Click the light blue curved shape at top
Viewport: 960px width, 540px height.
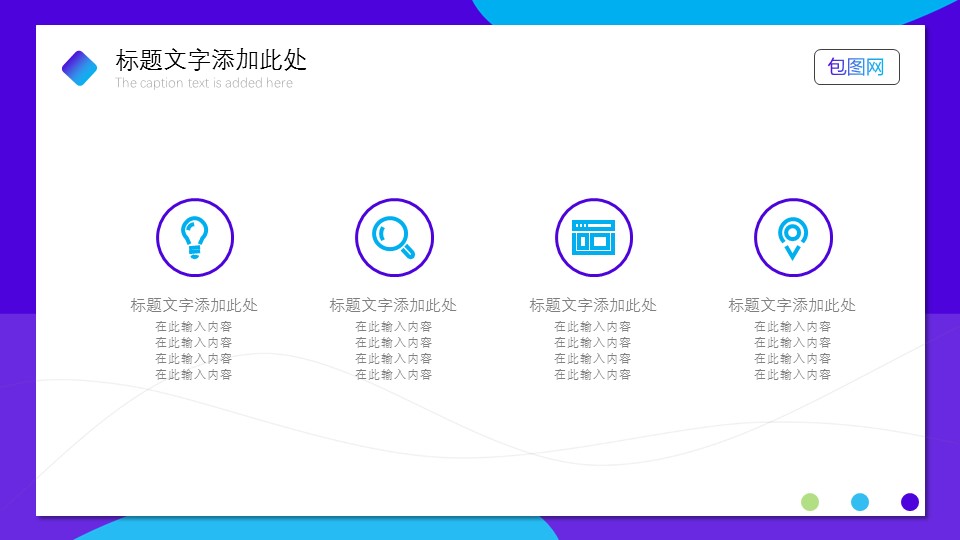700,11
